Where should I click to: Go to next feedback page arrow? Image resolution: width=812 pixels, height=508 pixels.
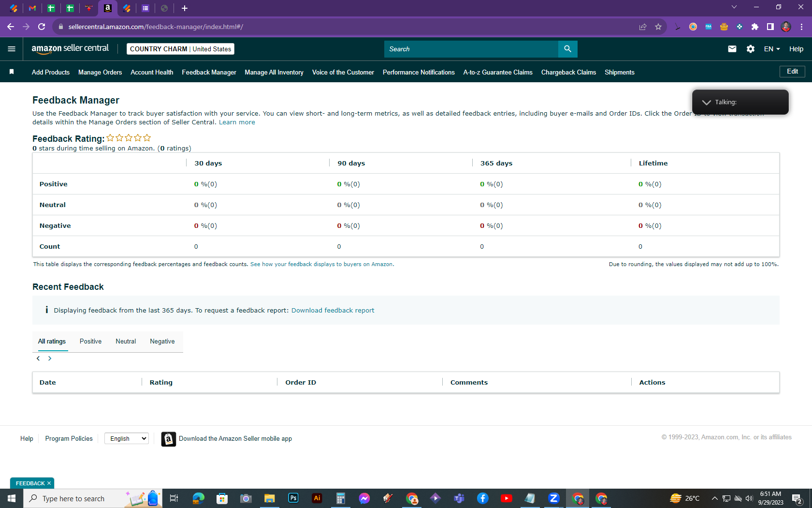pos(50,359)
